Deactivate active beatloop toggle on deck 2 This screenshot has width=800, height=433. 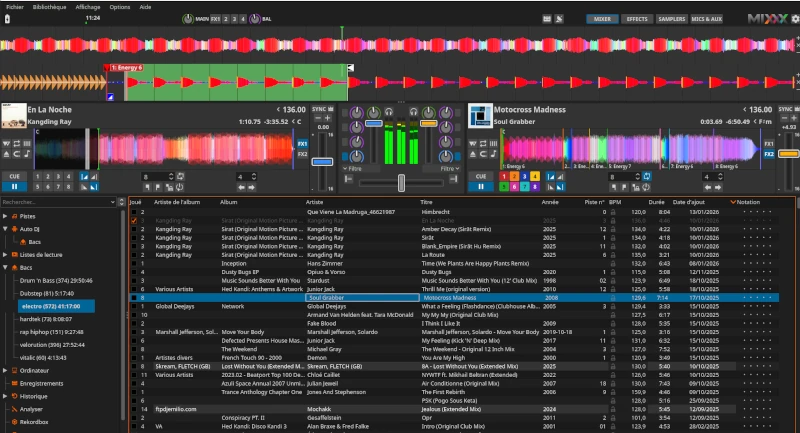click(646, 176)
